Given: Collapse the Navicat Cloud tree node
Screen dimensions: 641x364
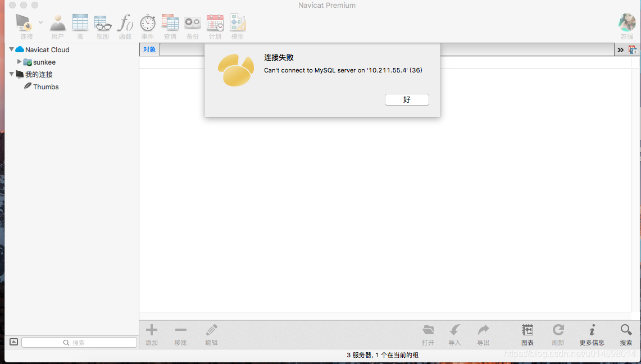Looking at the screenshot, I should pyautogui.click(x=11, y=49).
